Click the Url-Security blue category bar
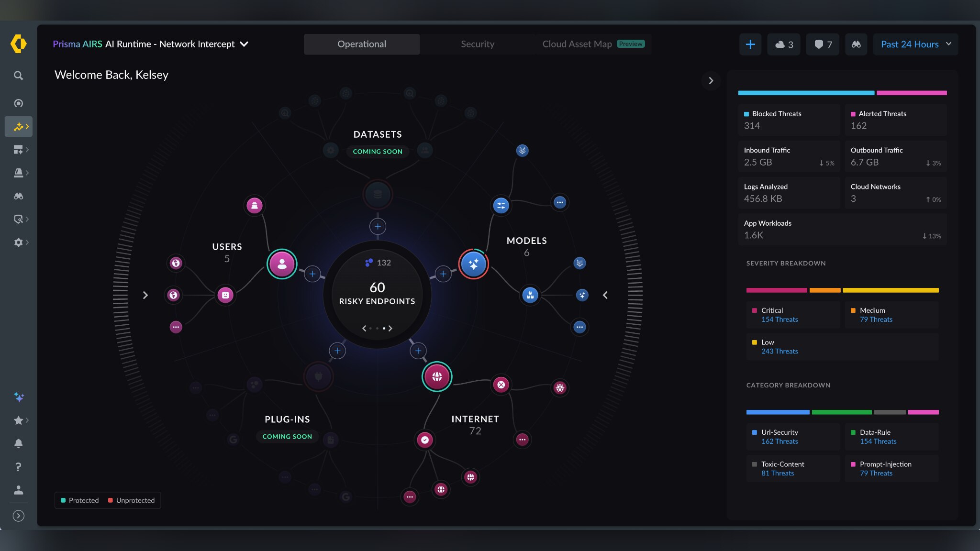Screen dimensions: 980x551 click(x=778, y=412)
